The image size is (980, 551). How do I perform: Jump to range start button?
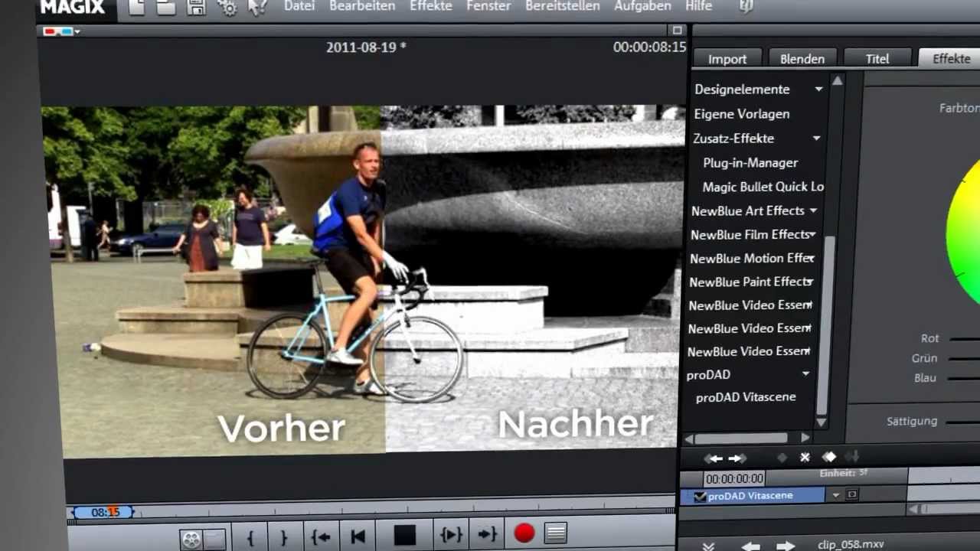point(320,536)
